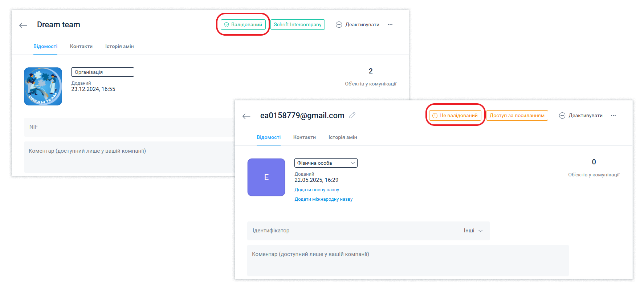Viewport: 644px width, 288px height.
Task: Click the orange Не валідований warning badge
Action: coord(455,116)
